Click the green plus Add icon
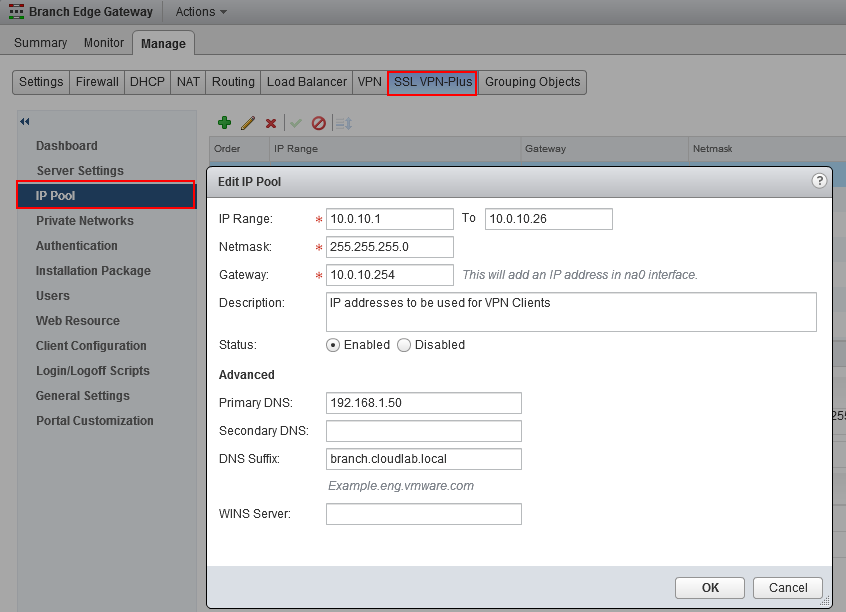This screenshot has height=612, width=846. pos(224,123)
